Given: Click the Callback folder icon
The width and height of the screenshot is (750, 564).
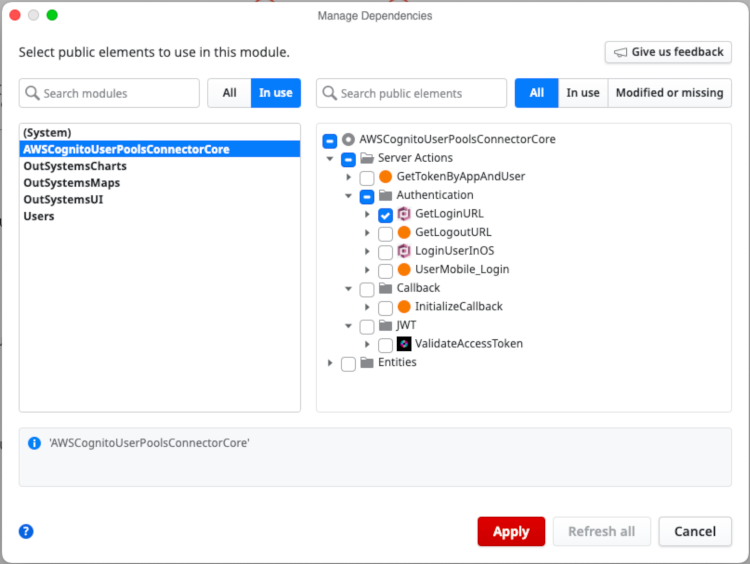Looking at the screenshot, I should tap(386, 288).
